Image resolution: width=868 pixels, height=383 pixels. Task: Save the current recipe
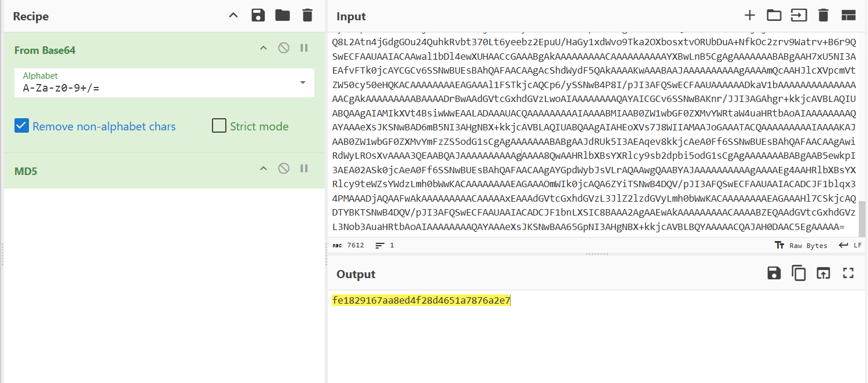coord(258,15)
